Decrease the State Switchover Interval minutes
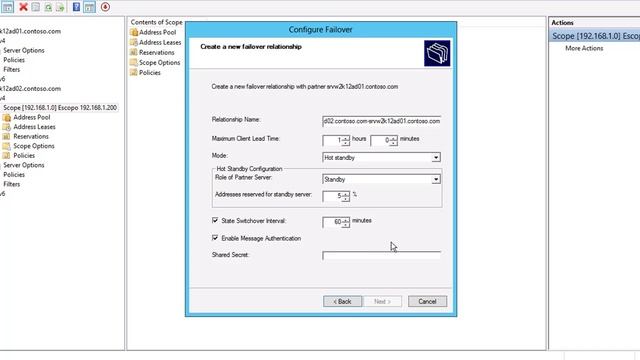Image resolution: width=640 pixels, height=360 pixels. (346, 224)
